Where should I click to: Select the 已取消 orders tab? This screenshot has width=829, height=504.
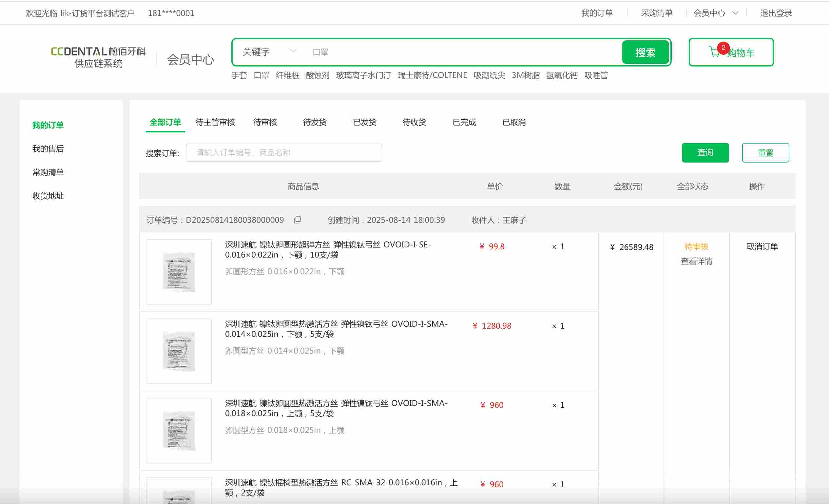(514, 122)
